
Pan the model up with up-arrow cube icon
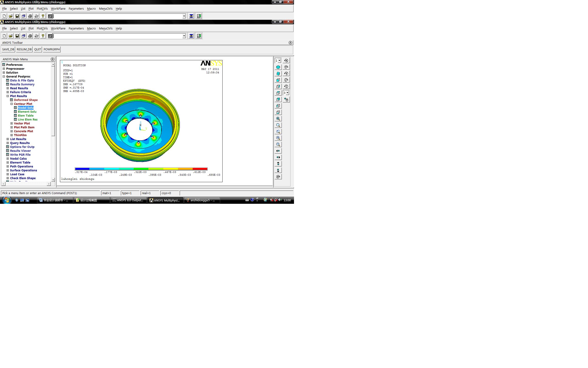pyautogui.click(x=278, y=164)
